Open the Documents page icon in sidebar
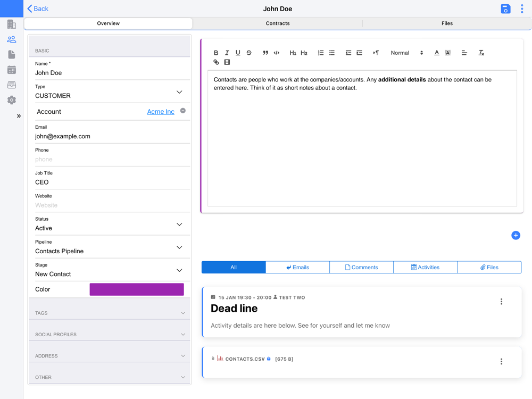The image size is (532, 399). pyautogui.click(x=12, y=55)
